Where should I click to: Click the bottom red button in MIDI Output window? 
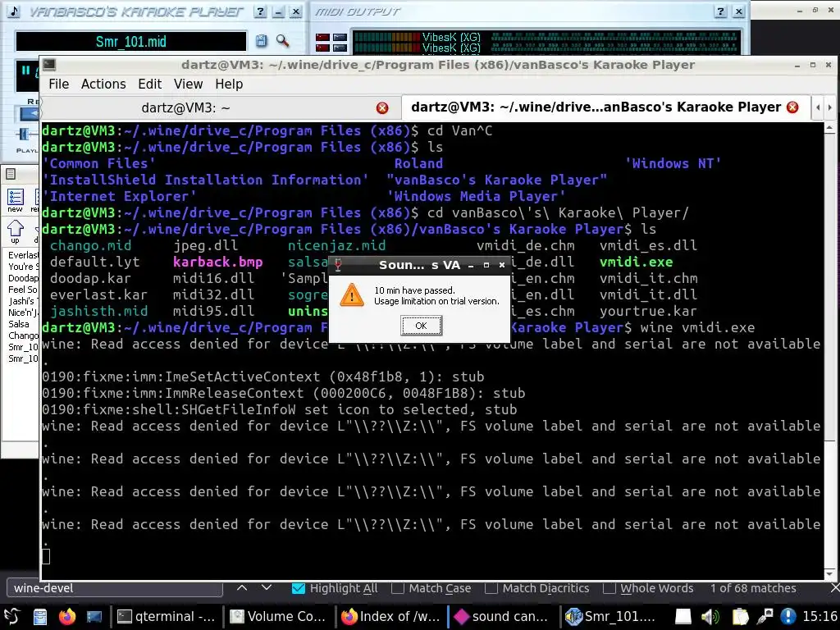322,48
